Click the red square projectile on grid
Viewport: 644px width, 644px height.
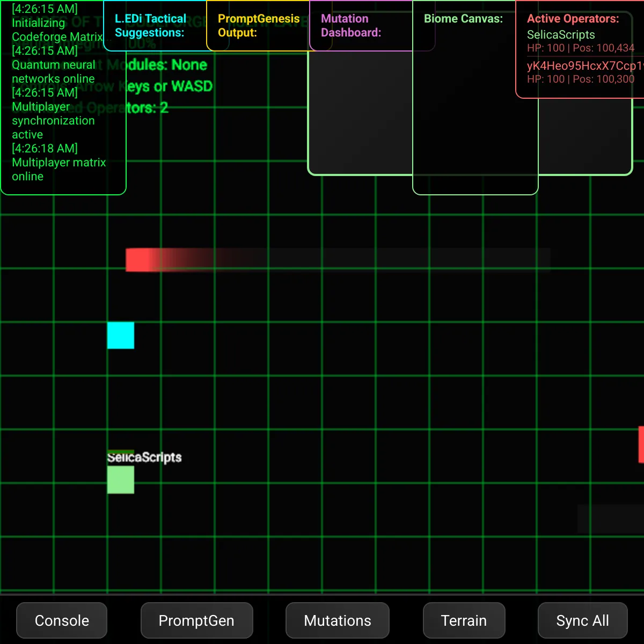point(137,260)
